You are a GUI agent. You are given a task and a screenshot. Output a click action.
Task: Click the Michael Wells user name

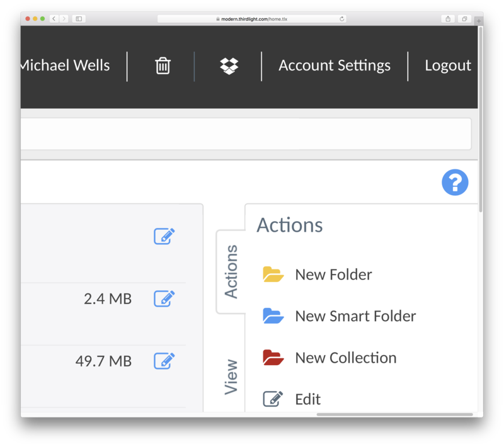point(66,65)
